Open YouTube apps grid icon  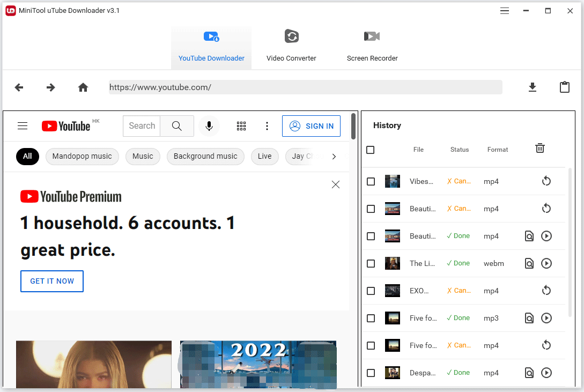[x=241, y=126]
